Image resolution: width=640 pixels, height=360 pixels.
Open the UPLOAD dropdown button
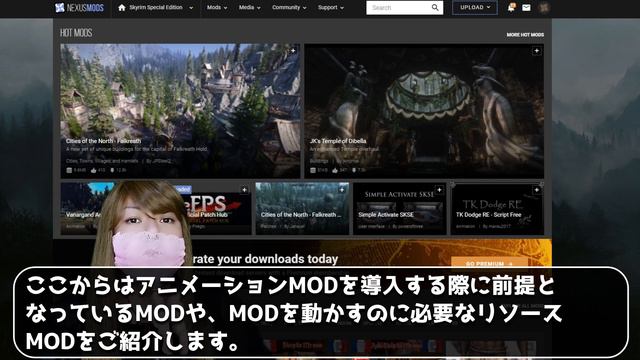click(475, 7)
